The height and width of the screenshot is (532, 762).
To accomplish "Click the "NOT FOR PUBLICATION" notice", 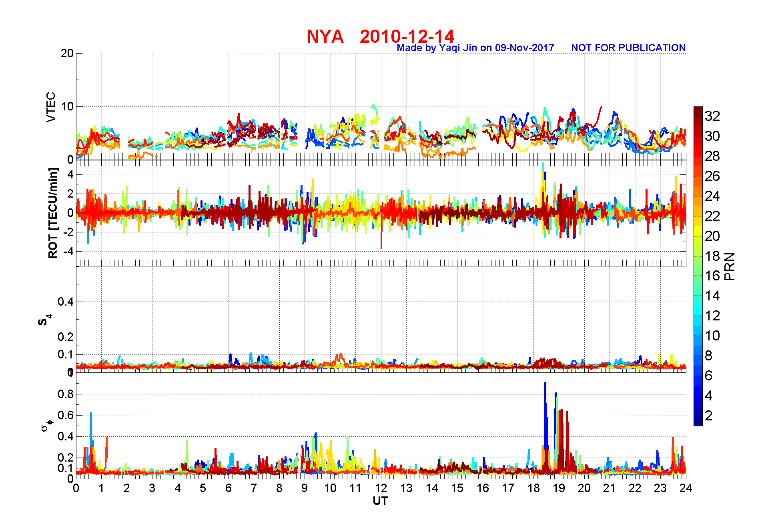I will tap(628, 48).
